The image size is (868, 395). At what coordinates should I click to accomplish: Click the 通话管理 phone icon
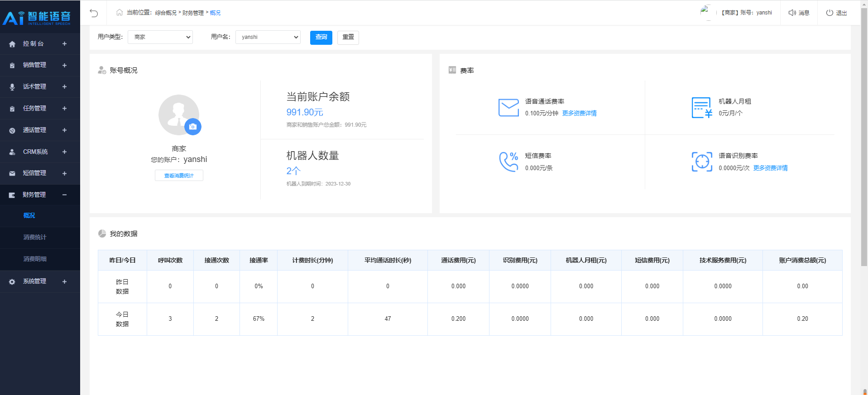12,130
